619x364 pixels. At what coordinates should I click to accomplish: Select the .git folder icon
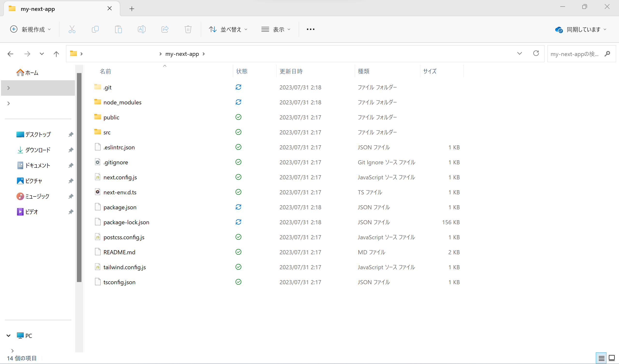[97, 87]
